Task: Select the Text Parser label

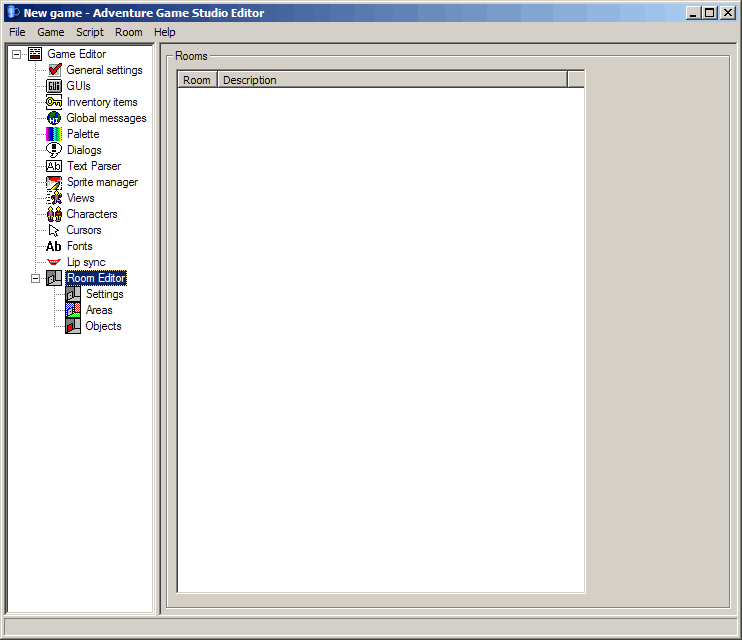Action: pos(94,166)
